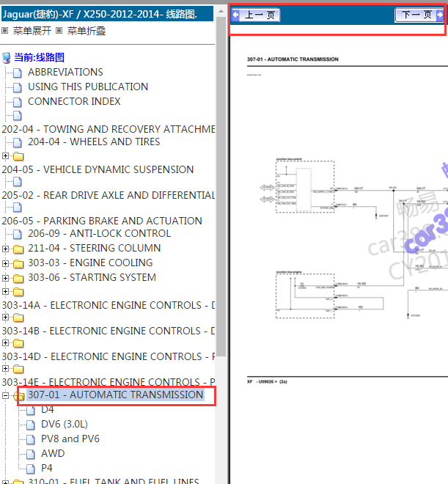The width and height of the screenshot is (448, 484).
Task: Click page icon beside CONNECTOR INDEX
Action: 18,102
